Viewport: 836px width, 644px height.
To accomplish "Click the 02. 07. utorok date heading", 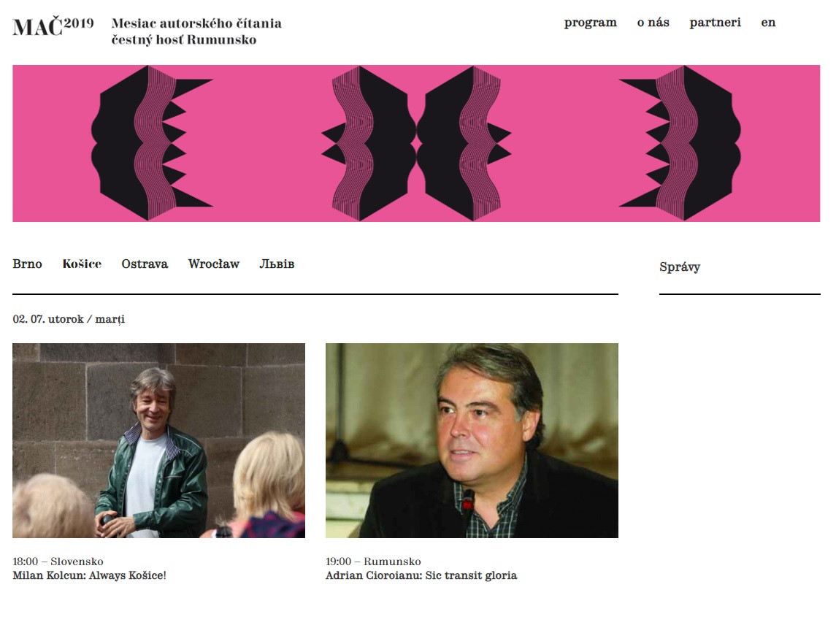I will click(x=69, y=319).
